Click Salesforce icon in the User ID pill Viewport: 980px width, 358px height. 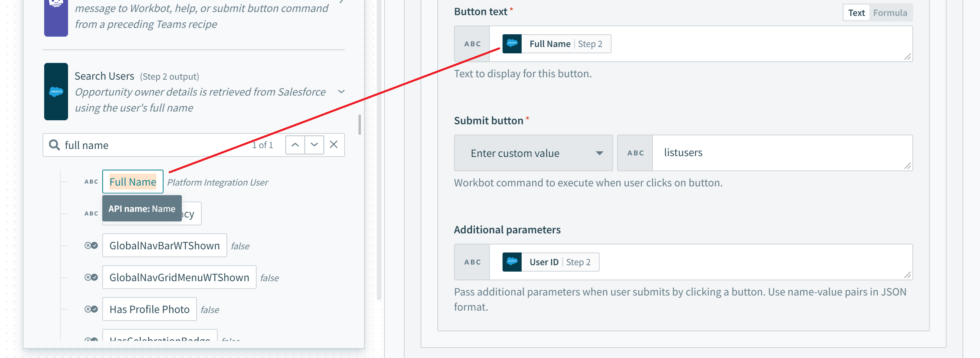512,262
